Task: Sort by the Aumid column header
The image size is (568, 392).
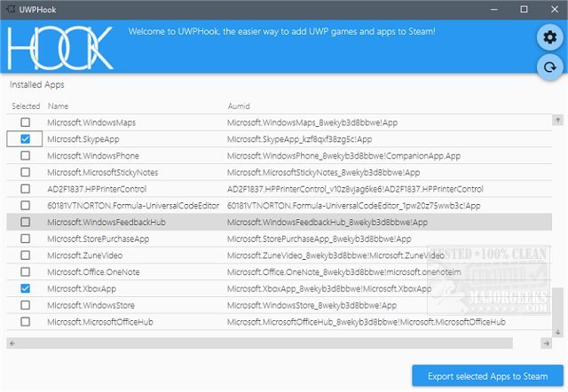Action: pyautogui.click(x=239, y=106)
